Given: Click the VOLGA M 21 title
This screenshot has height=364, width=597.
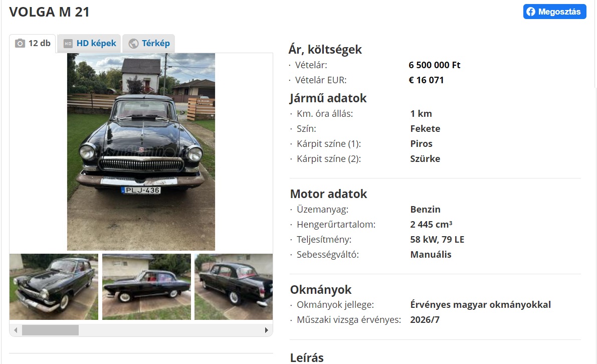Looking at the screenshot, I should tap(50, 12).
